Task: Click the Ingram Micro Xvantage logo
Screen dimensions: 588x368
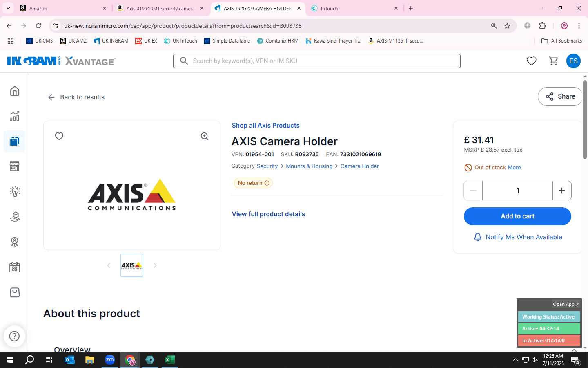Action: coord(61,61)
